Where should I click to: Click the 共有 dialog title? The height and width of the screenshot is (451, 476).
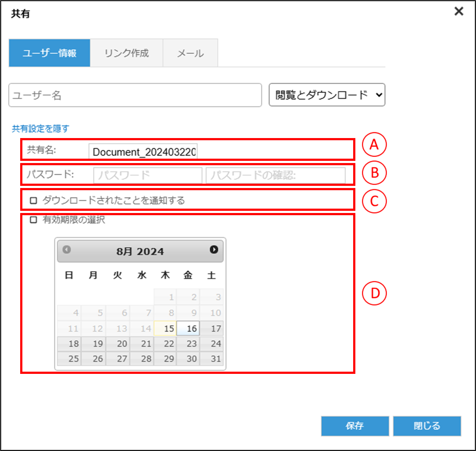click(20, 14)
